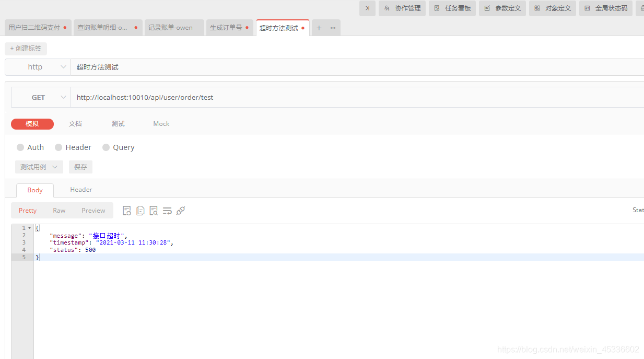The image size is (644, 359).
Task: Open 任务看板 from the top toolbar
Action: point(452,8)
